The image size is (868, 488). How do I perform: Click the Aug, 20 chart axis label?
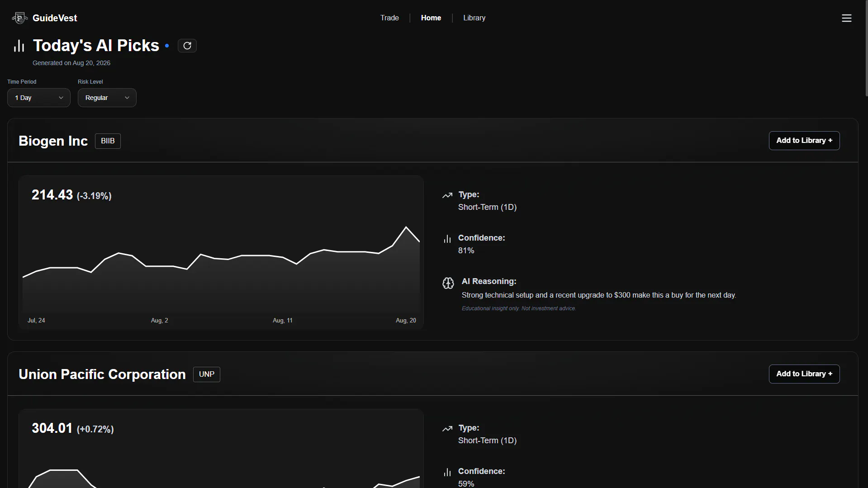(x=406, y=320)
